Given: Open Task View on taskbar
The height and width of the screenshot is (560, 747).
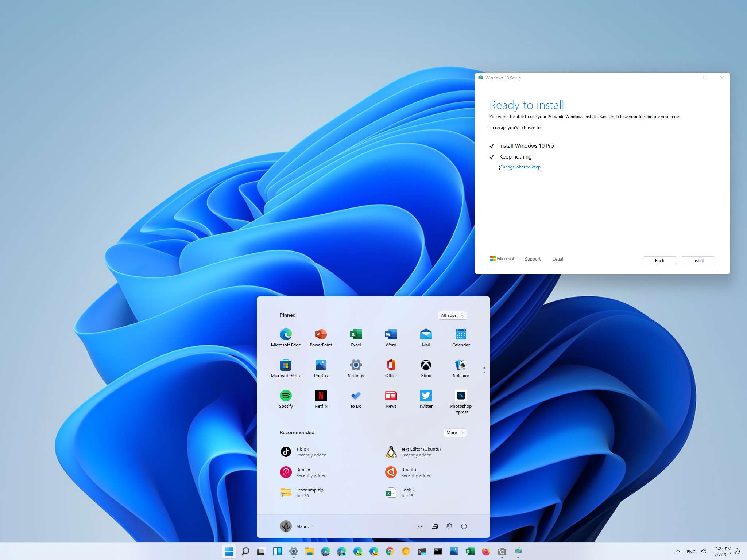Looking at the screenshot, I should [x=261, y=552].
